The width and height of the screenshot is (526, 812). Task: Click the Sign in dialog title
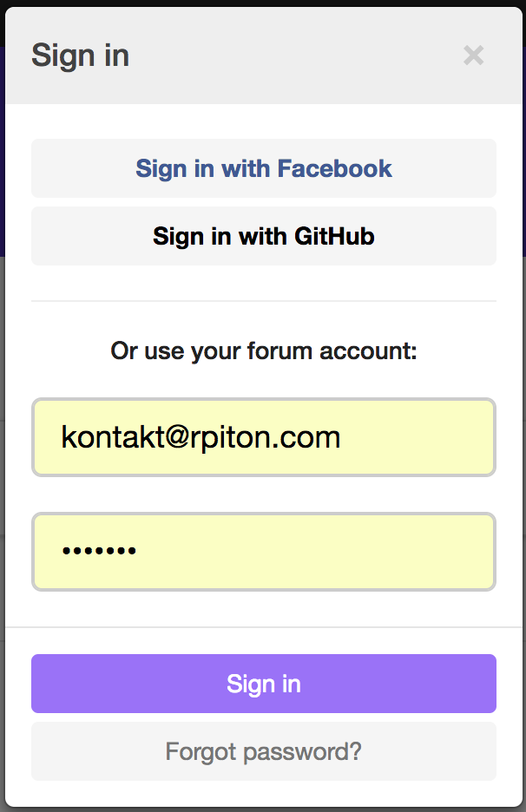click(x=80, y=56)
